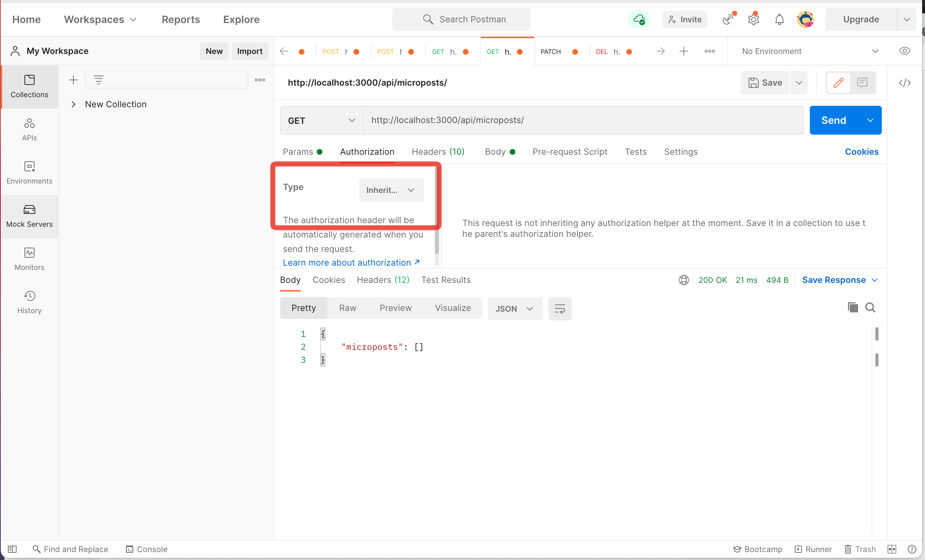The width and height of the screenshot is (925, 560).
Task: Toggle the environment quick look eye
Action: click(x=905, y=51)
